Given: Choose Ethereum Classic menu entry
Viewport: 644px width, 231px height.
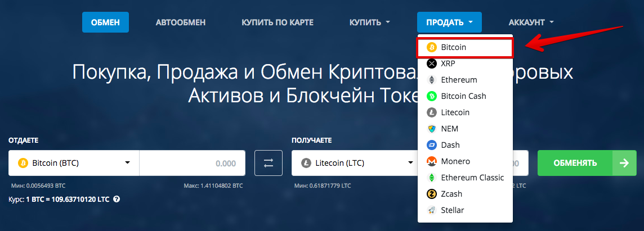Looking at the screenshot, I should 465,178.
